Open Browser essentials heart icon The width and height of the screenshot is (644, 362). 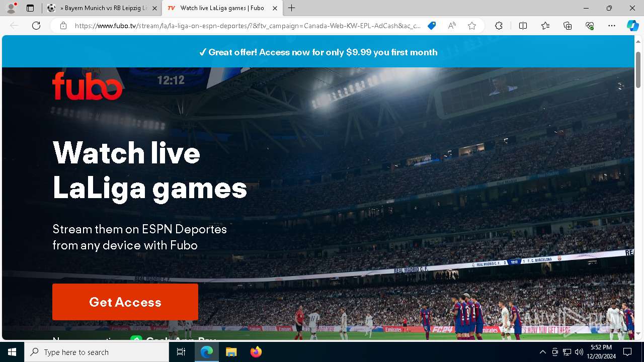pyautogui.click(x=590, y=26)
